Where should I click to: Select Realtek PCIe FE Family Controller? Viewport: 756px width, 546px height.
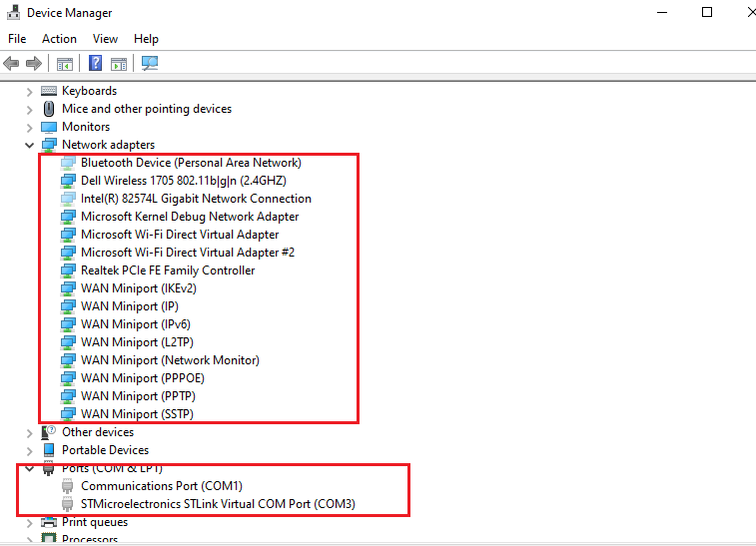tap(167, 271)
